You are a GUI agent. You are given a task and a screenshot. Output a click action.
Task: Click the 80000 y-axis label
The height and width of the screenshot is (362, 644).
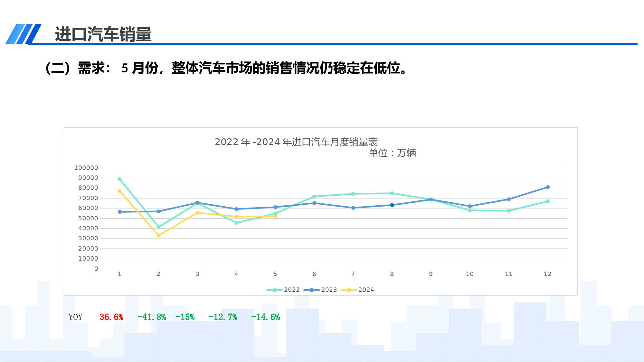click(88, 188)
